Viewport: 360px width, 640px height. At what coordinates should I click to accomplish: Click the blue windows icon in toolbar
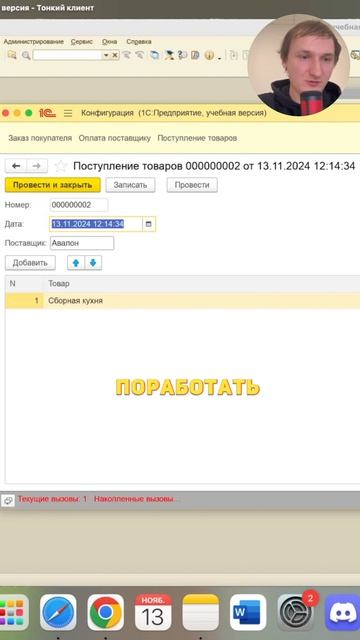pyautogui.click(x=154, y=55)
